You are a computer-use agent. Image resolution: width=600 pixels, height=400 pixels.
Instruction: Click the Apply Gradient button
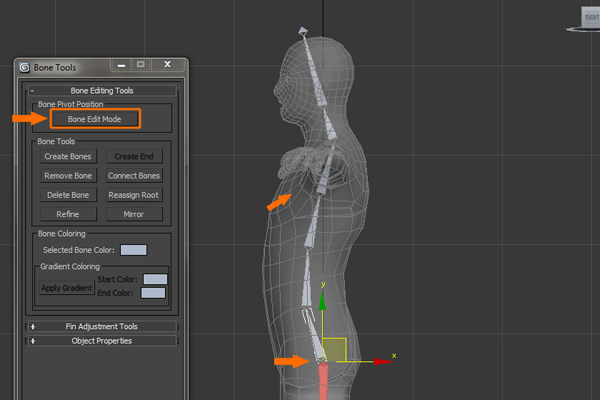pyautogui.click(x=67, y=288)
